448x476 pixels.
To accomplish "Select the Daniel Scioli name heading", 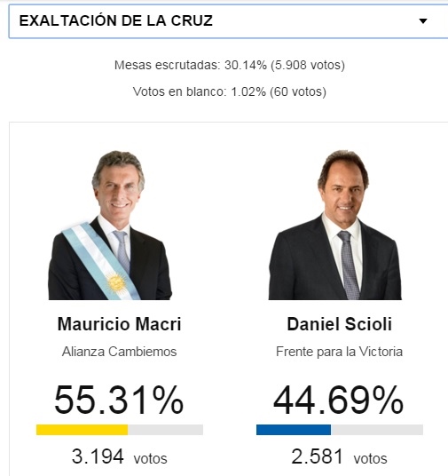I will (340, 324).
